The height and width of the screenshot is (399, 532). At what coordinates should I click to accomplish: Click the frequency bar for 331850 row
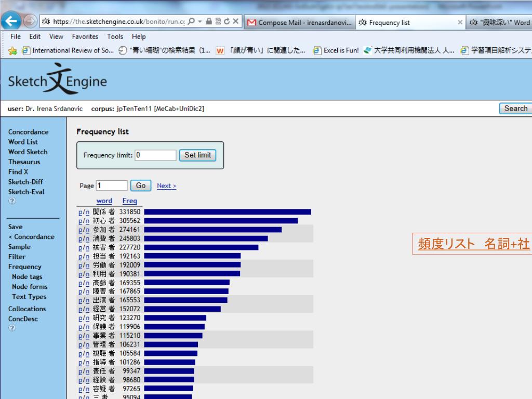pyautogui.click(x=228, y=212)
